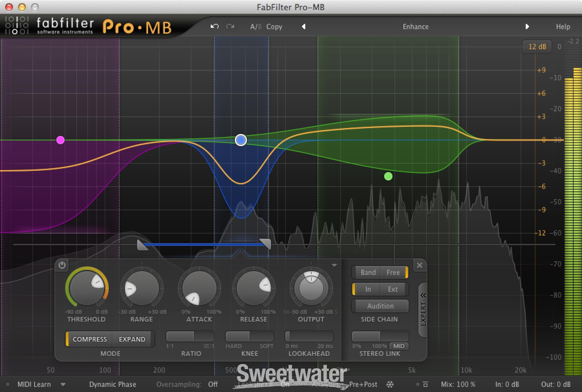
Task: Select the magenta low band dot
Action: pos(61,140)
